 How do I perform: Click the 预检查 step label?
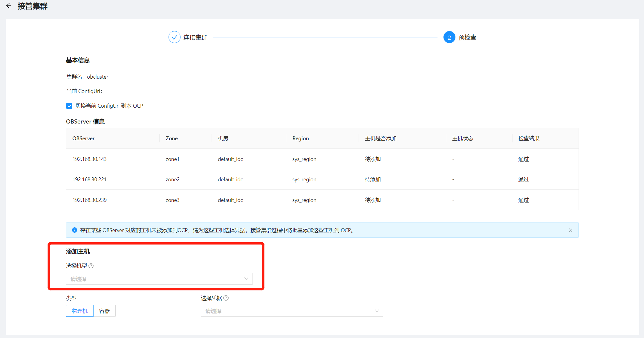coord(467,37)
